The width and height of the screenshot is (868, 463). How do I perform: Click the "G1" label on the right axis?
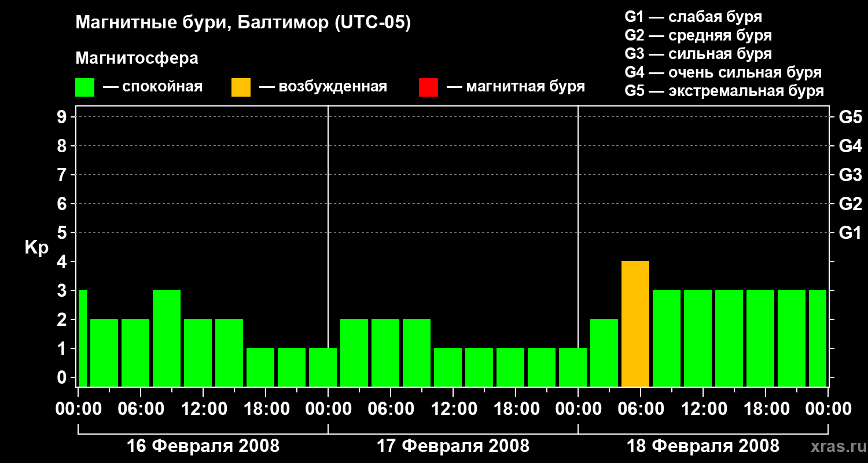point(850,233)
